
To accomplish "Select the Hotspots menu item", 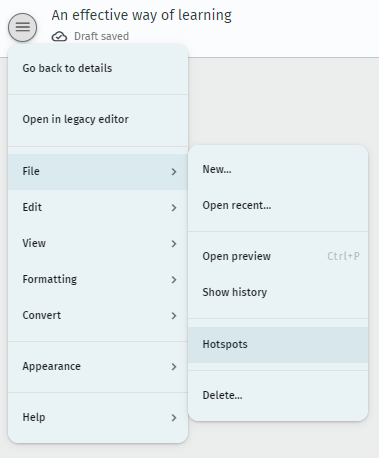I will pos(278,344).
